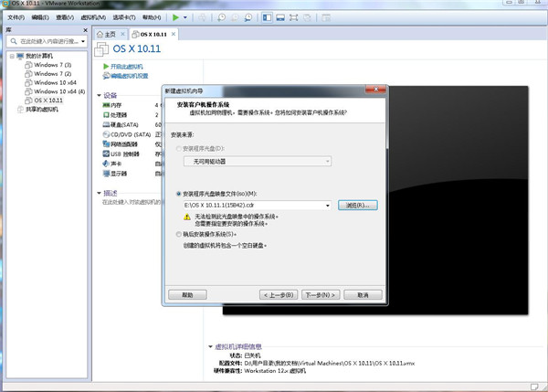548x392 pixels.
Task: Collapse the 设备 section triangle
Action: point(100,94)
